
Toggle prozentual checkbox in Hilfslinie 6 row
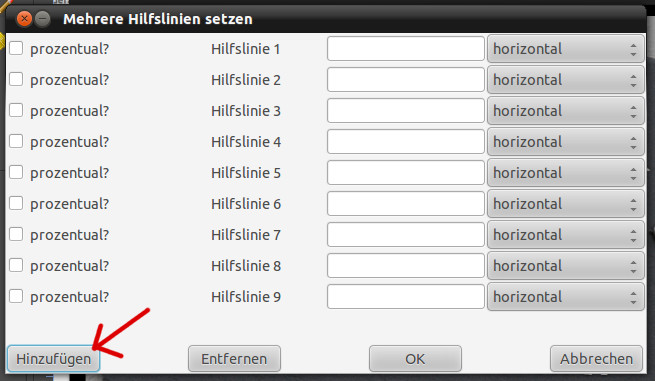click(16, 203)
